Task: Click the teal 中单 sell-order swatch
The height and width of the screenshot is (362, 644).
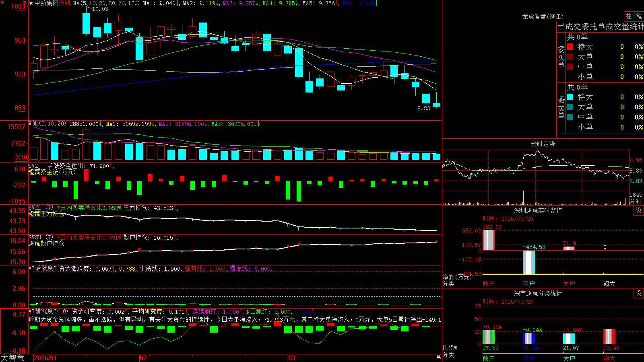Action: click(570, 117)
